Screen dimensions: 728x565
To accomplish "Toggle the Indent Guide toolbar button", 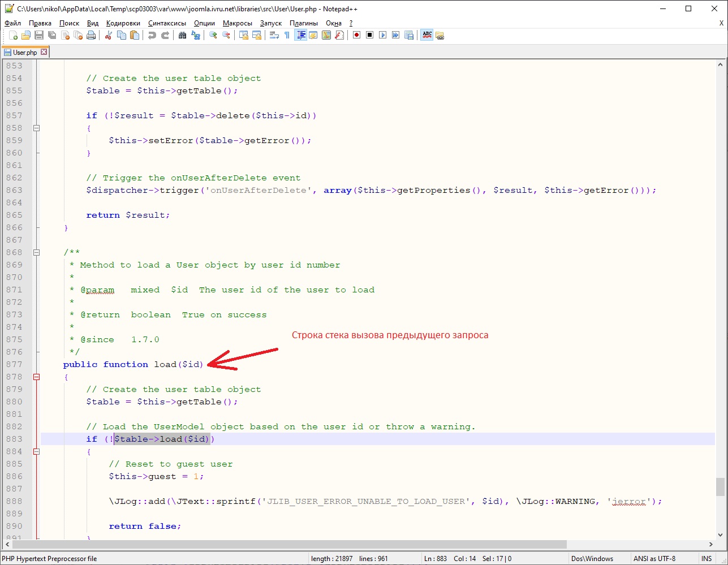I will 300,35.
